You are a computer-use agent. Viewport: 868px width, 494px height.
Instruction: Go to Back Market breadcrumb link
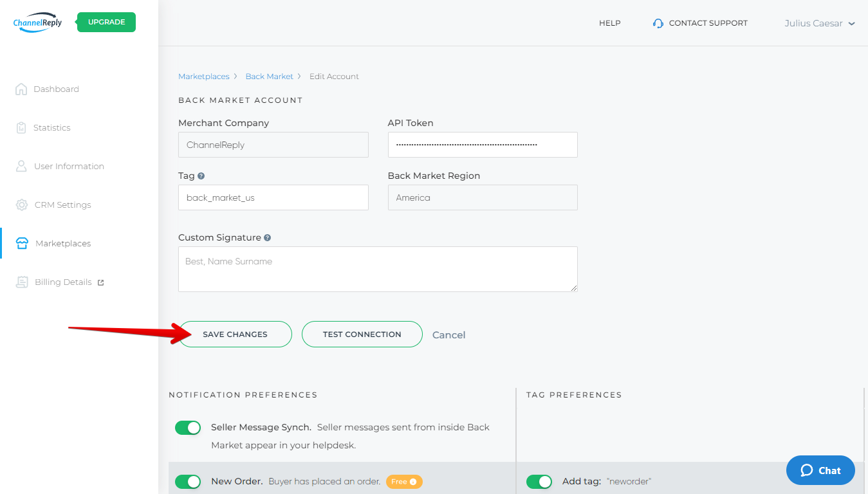(x=269, y=77)
